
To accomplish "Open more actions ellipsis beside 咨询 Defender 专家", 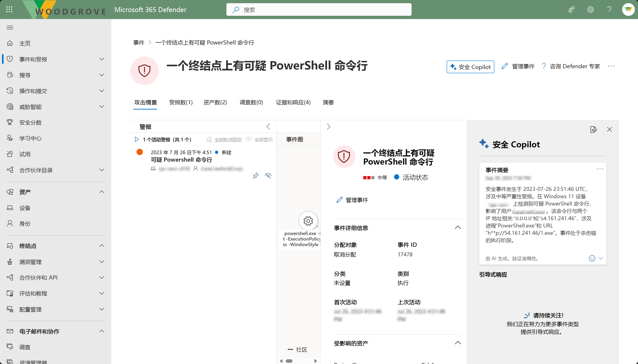I will pyautogui.click(x=611, y=66).
